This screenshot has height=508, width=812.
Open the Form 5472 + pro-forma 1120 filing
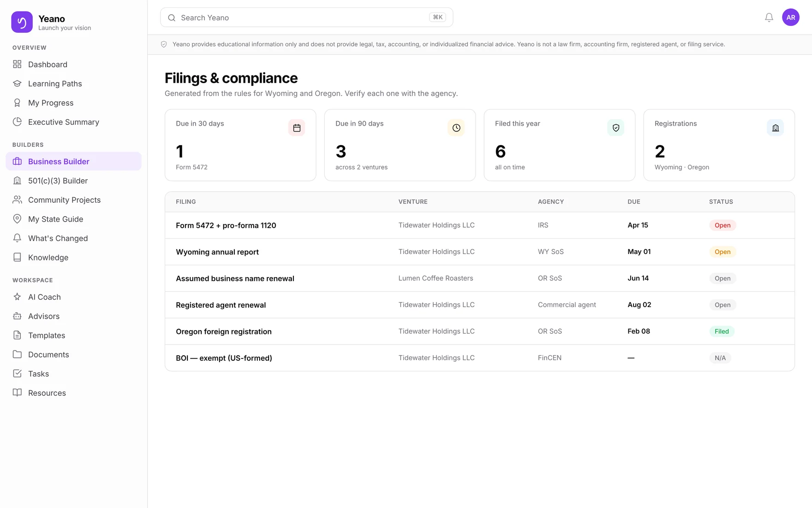(226, 225)
